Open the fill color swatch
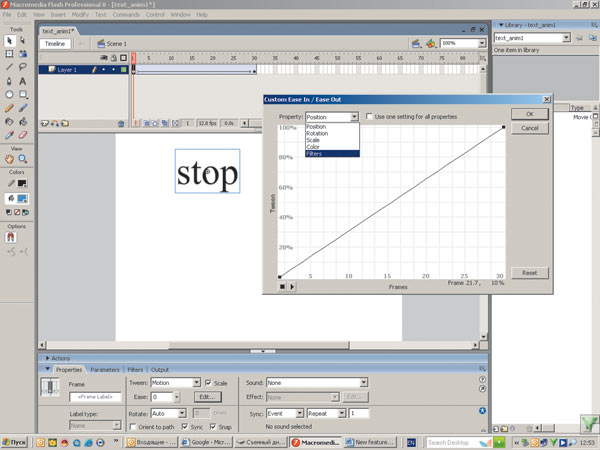 pyautogui.click(x=22, y=199)
